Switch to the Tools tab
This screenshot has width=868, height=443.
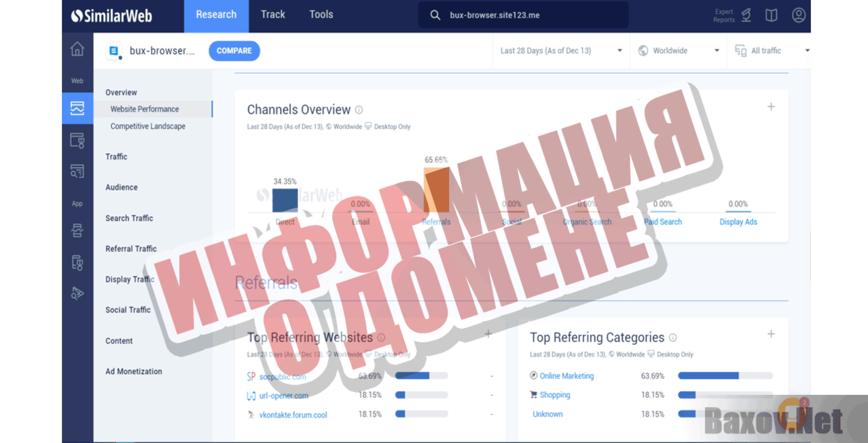(x=321, y=15)
